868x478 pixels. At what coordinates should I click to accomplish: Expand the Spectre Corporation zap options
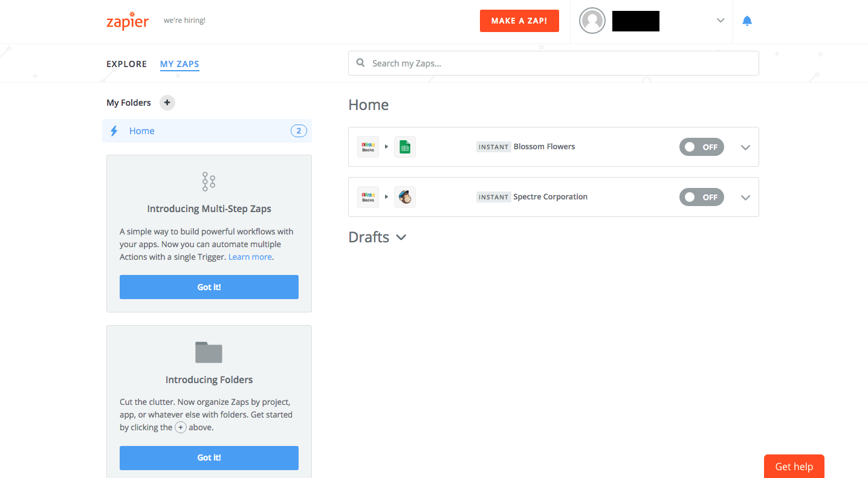pos(745,198)
